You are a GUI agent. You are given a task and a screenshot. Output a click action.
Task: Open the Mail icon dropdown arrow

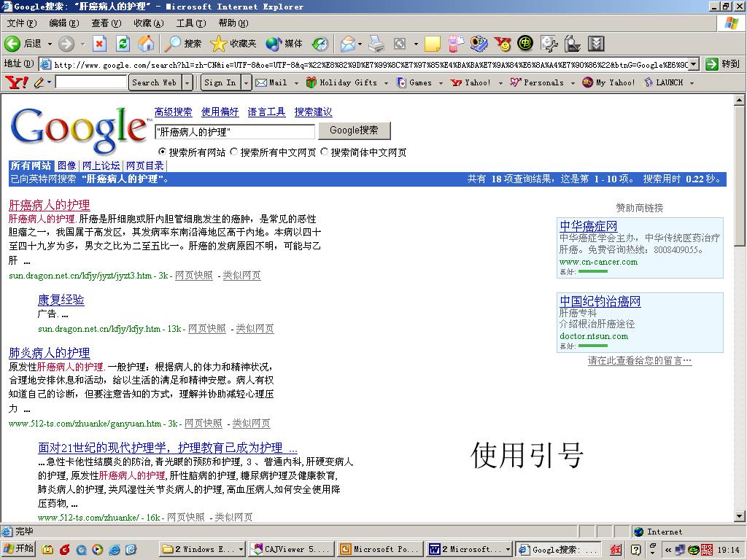tap(360, 44)
